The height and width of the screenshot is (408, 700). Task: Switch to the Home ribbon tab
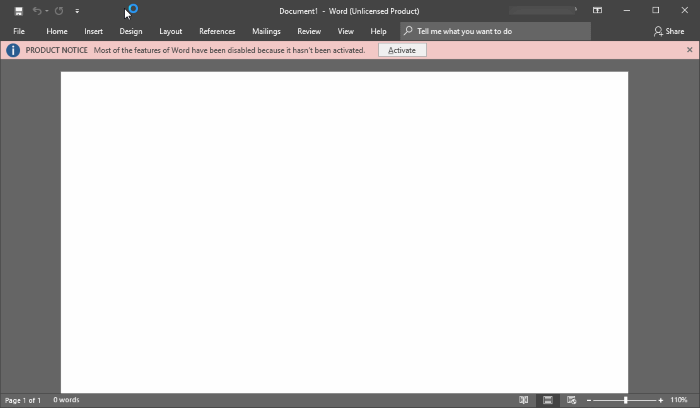pyautogui.click(x=57, y=31)
